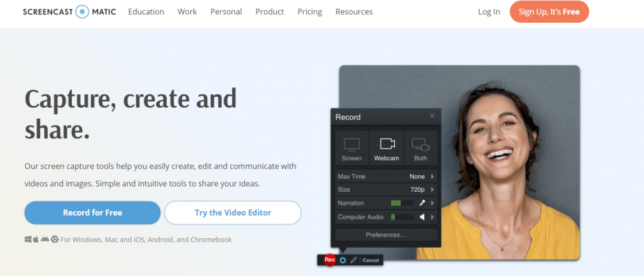
Task: Open settings via the blue gear icon
Action: (343, 260)
